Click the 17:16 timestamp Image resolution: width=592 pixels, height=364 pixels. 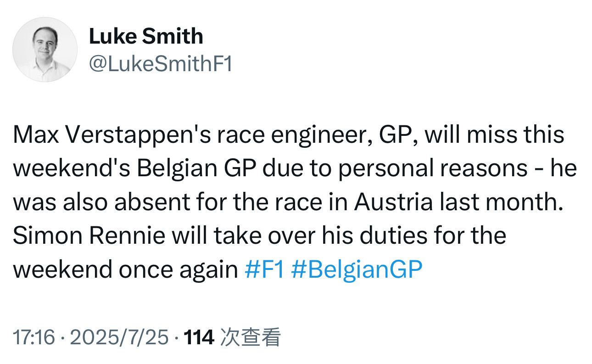point(34,338)
